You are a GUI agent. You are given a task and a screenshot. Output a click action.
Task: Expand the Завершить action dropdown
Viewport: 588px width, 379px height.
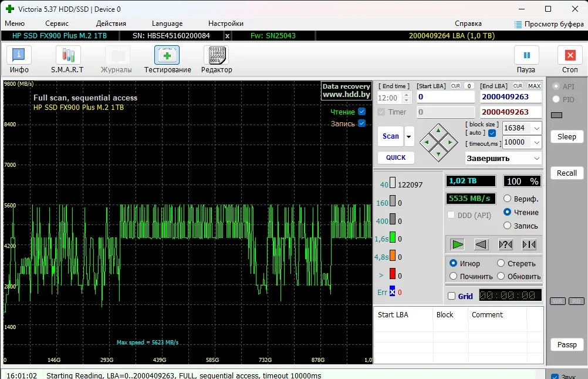click(536, 159)
